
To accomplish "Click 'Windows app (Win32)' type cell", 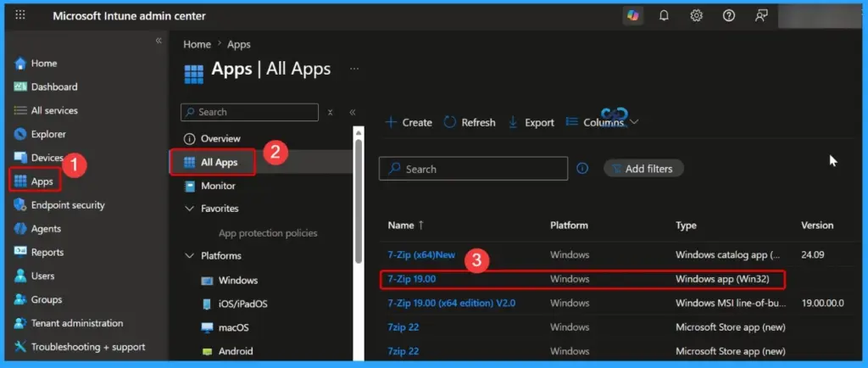I will click(722, 279).
